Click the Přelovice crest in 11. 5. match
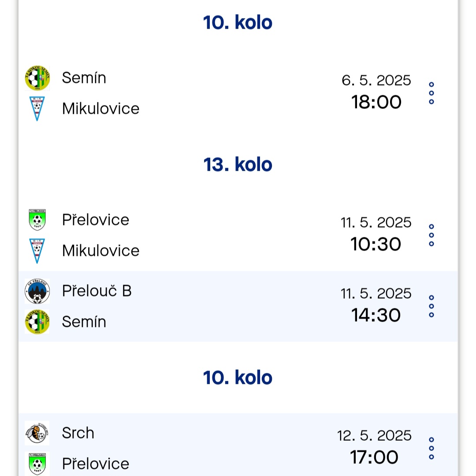Screen dimensions: 476x476 coord(37,220)
